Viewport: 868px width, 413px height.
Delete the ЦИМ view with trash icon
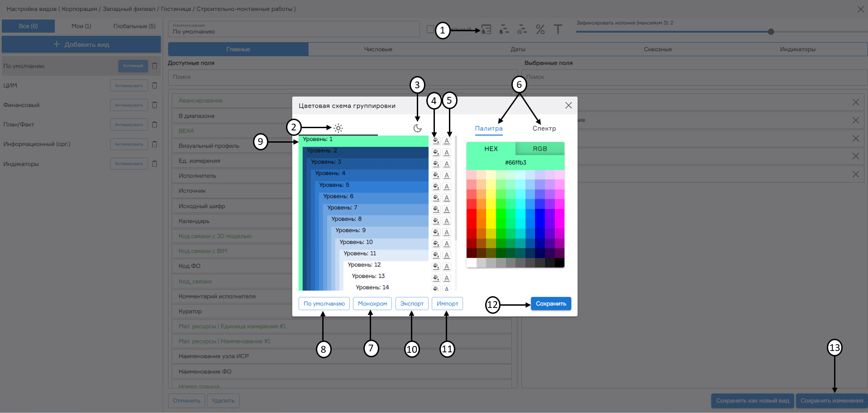tap(154, 86)
